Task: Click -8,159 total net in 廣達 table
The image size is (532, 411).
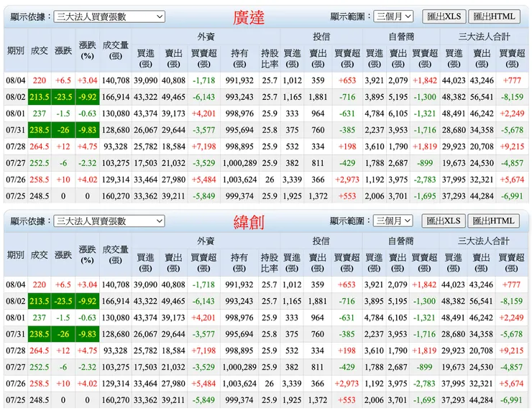Action: (x=512, y=97)
